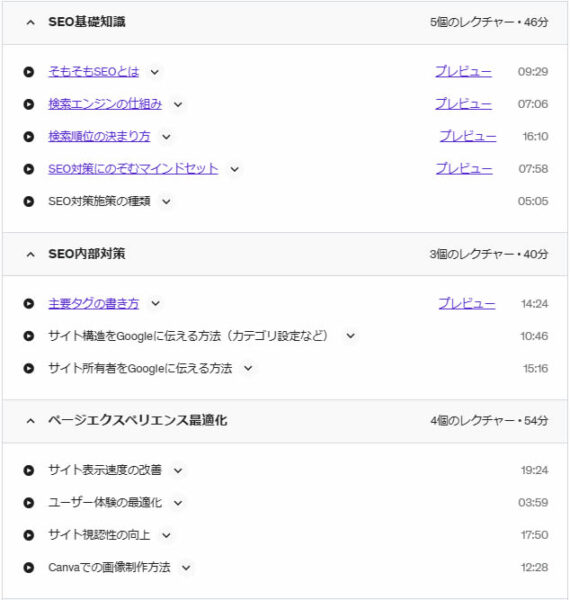Screen dimensions: 570x600
Task: Click play icon beside SEO対策施策の種類
Action: pos(29,201)
